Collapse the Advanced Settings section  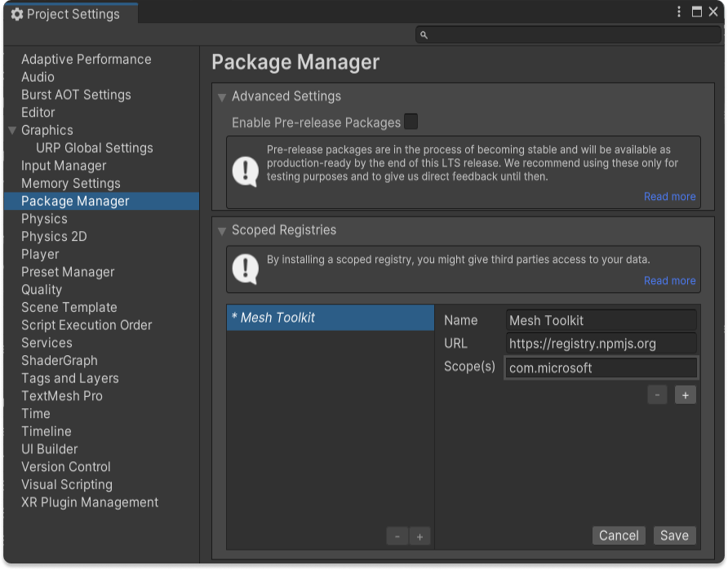pos(221,97)
